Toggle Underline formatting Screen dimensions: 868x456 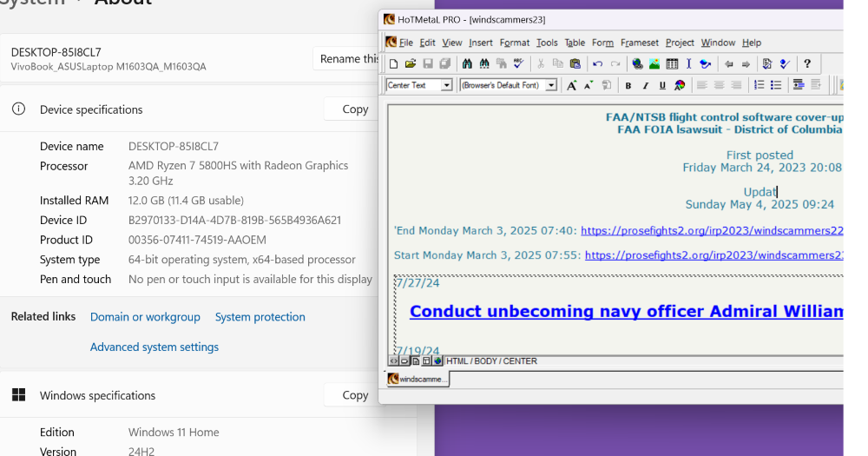662,85
